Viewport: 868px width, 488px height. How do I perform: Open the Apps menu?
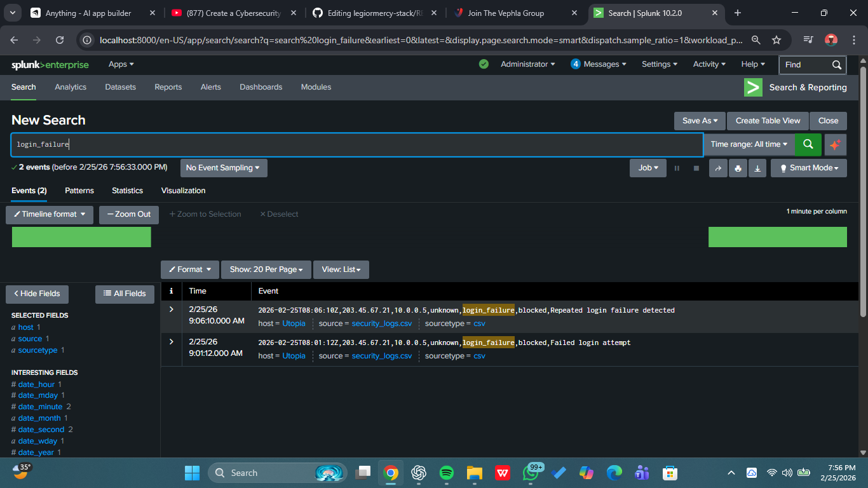[121, 64]
